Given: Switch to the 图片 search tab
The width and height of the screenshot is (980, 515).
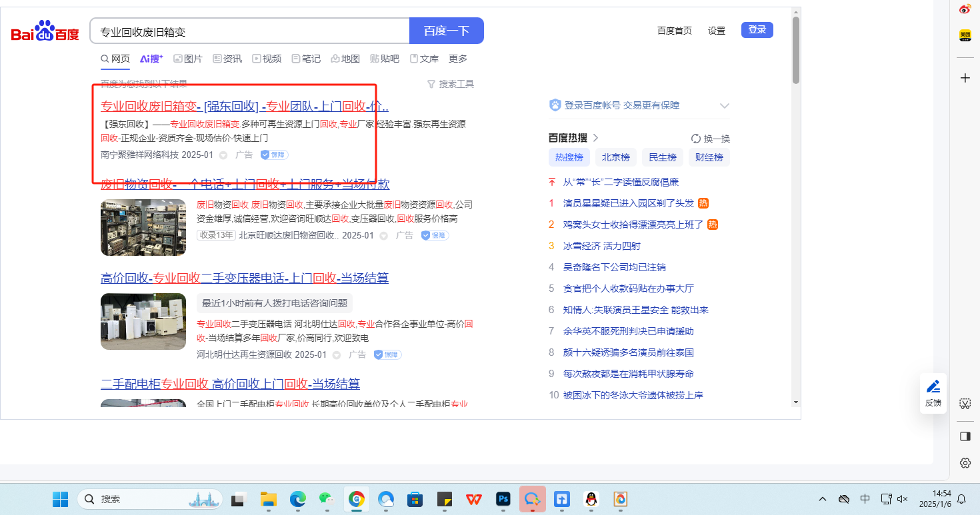Looking at the screenshot, I should point(187,59).
